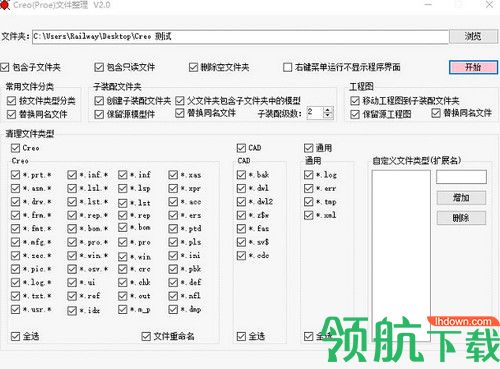Toggle 删除空文件夹 checkbox
500x369 pixels.
click(x=193, y=67)
